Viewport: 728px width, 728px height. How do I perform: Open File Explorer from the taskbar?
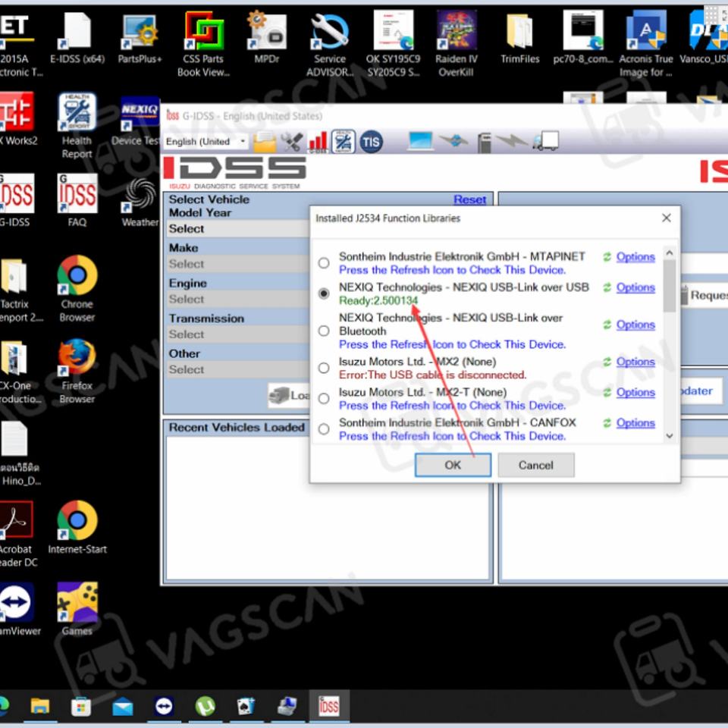40,707
